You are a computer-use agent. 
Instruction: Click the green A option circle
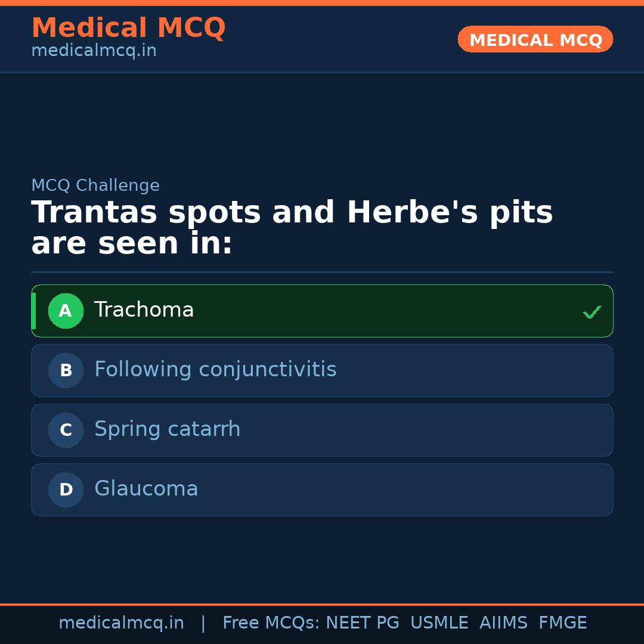[66, 311]
